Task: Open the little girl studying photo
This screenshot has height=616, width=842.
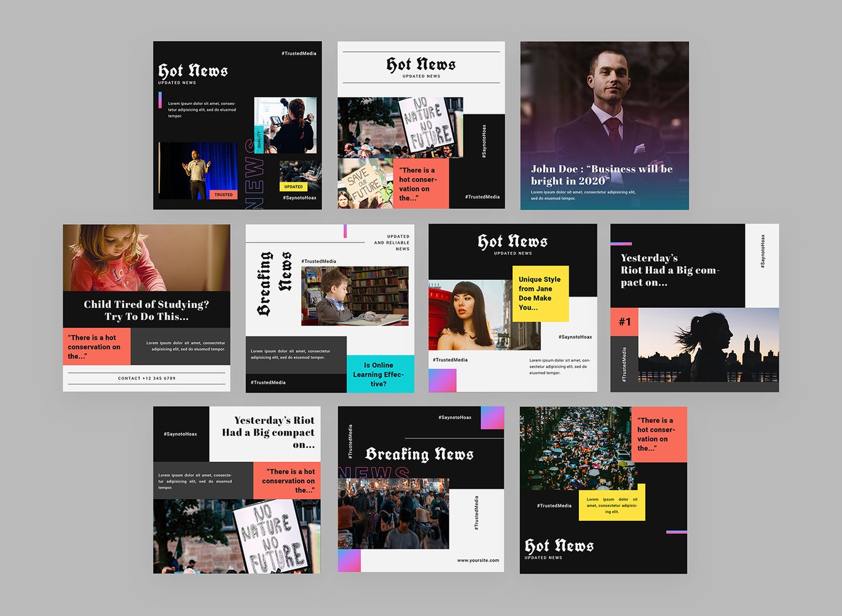Action: (146, 257)
